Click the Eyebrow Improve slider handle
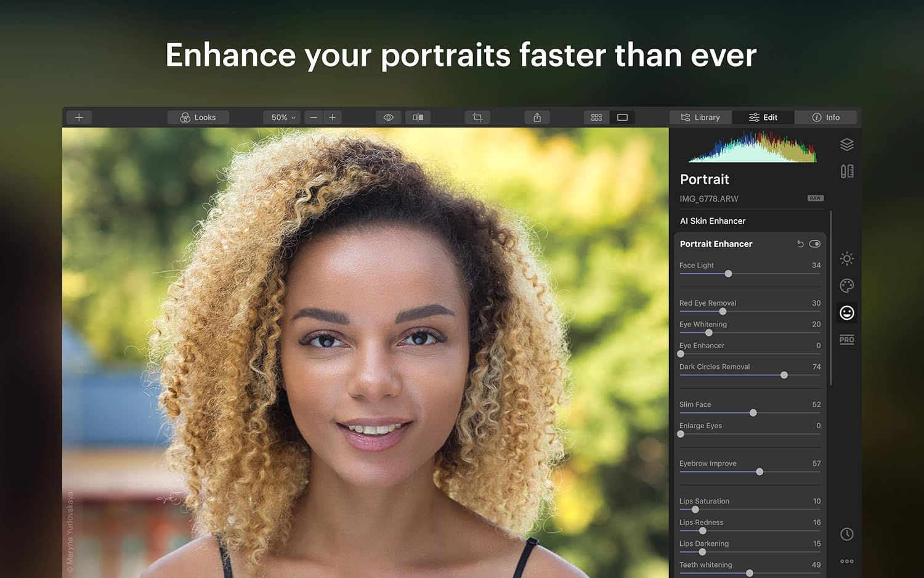Screen dimensions: 924x578 [x=760, y=472]
